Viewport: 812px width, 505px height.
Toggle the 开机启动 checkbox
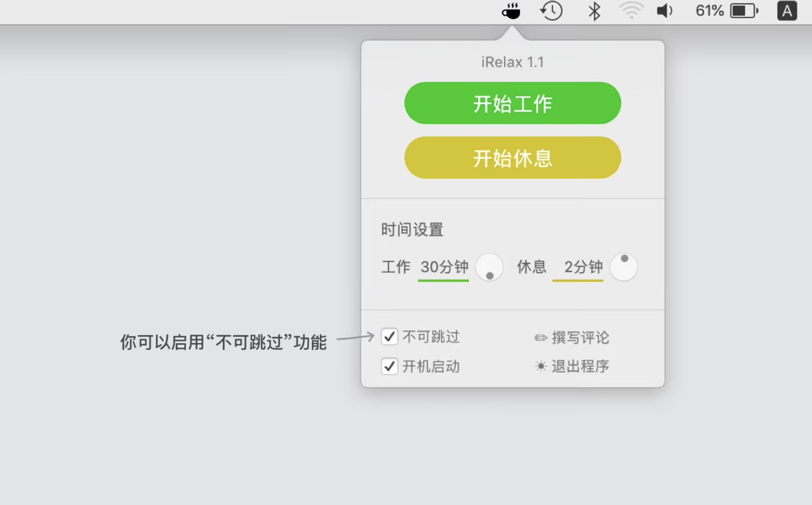390,367
